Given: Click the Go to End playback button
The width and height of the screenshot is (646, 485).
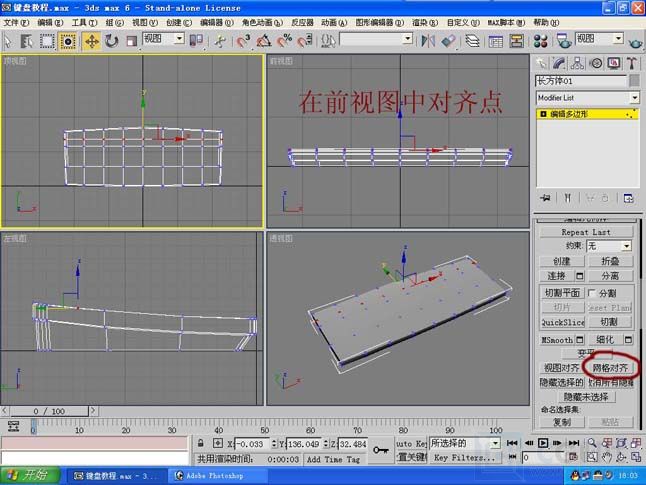Looking at the screenshot, I should point(573,443).
